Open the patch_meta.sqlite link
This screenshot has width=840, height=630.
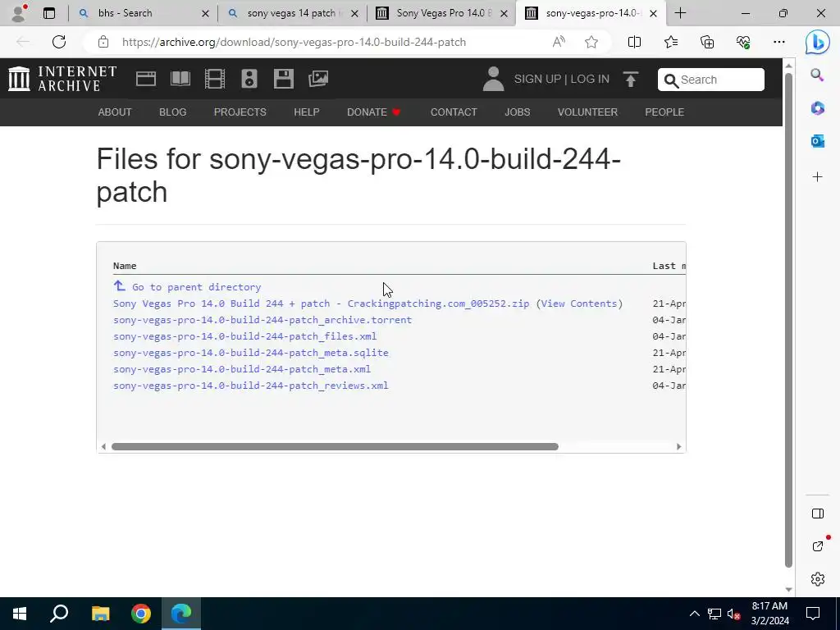pyautogui.click(x=251, y=353)
